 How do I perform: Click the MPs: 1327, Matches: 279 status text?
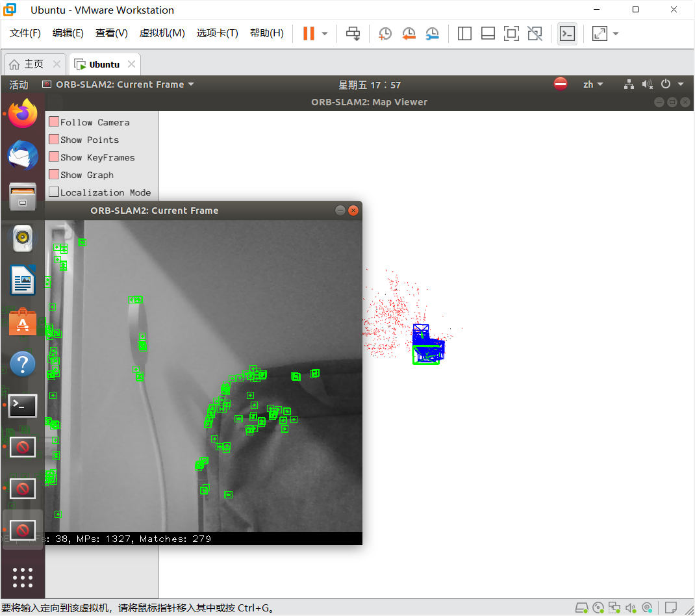coord(144,539)
